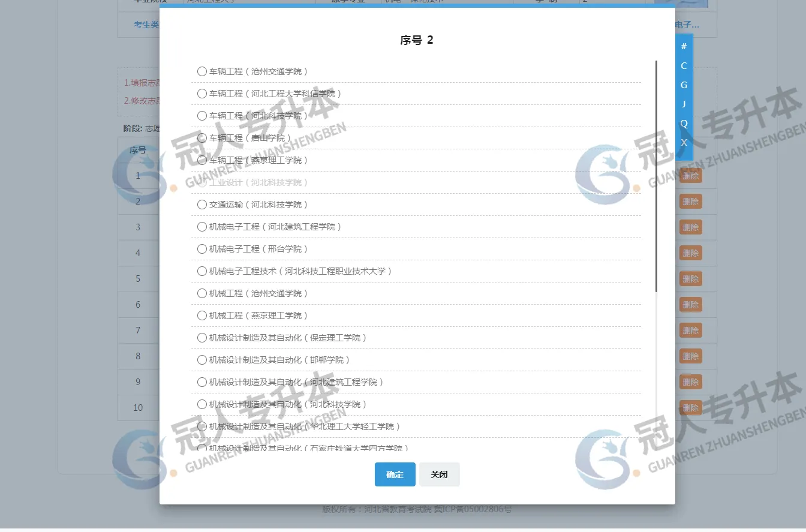Click the 关闭 close button
This screenshot has height=532, width=806.
tap(440, 474)
